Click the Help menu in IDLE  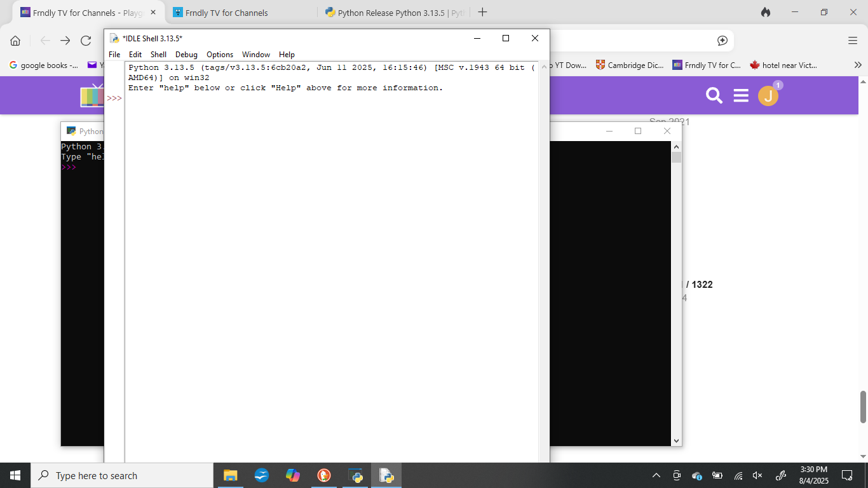(287, 55)
